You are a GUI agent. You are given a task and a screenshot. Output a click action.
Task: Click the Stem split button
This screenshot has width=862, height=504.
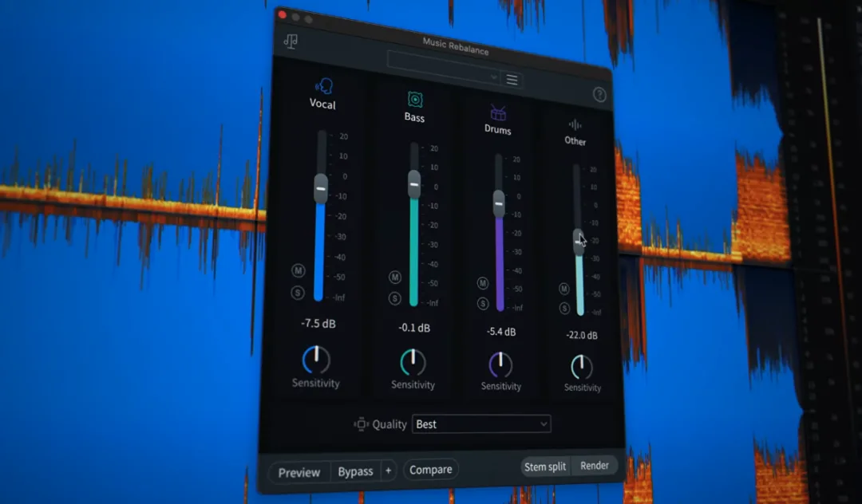(545, 467)
